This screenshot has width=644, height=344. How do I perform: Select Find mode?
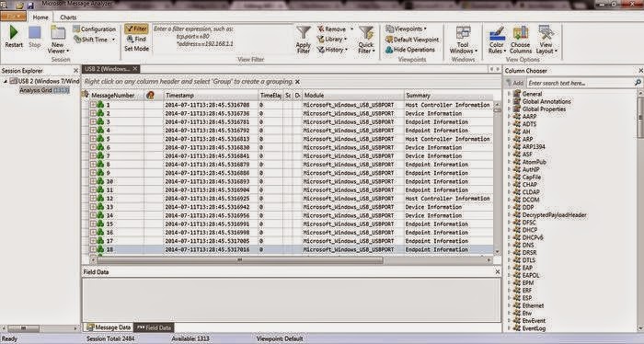[x=136, y=39]
